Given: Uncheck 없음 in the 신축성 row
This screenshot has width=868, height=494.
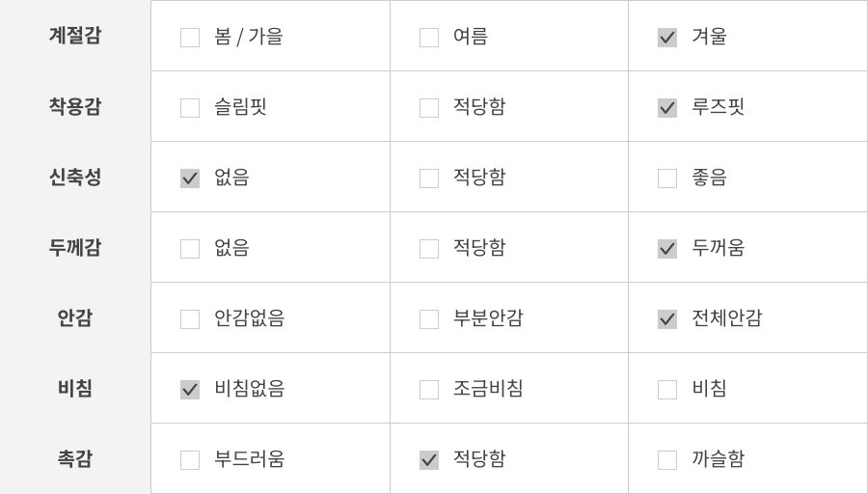Looking at the screenshot, I should (x=190, y=178).
